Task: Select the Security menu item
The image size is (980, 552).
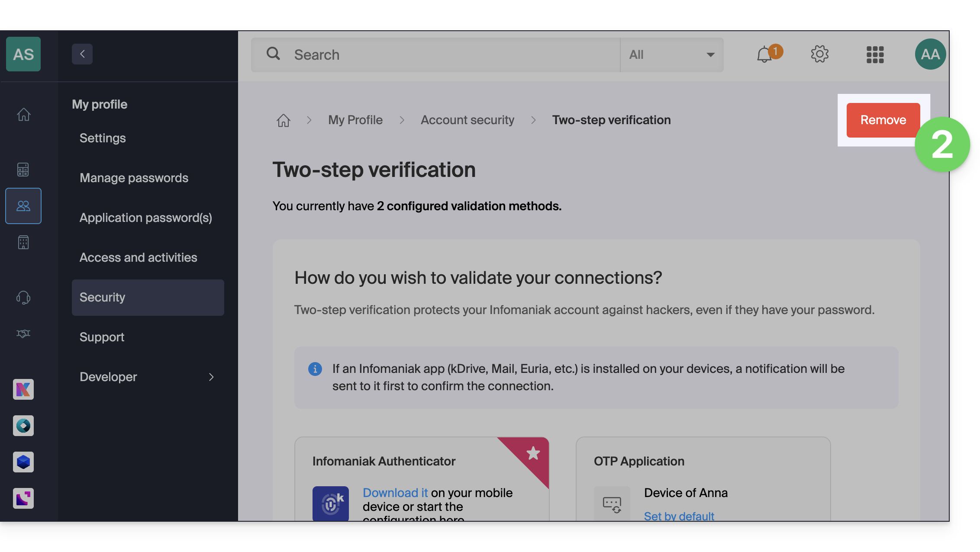Action: [x=148, y=297]
